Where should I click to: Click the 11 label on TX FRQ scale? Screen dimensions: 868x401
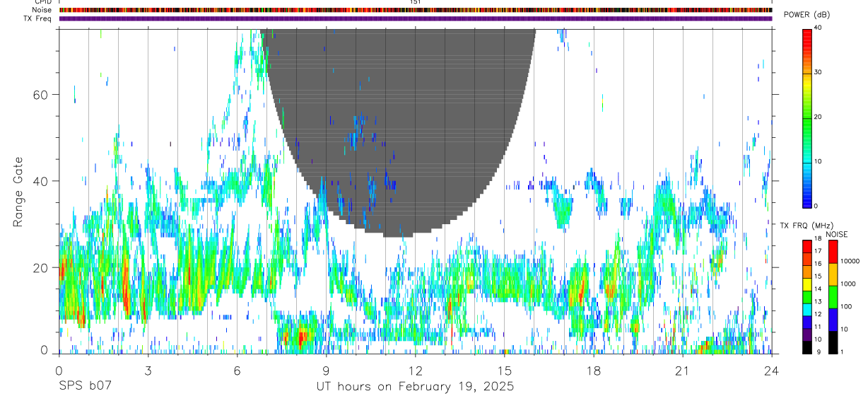pos(816,327)
